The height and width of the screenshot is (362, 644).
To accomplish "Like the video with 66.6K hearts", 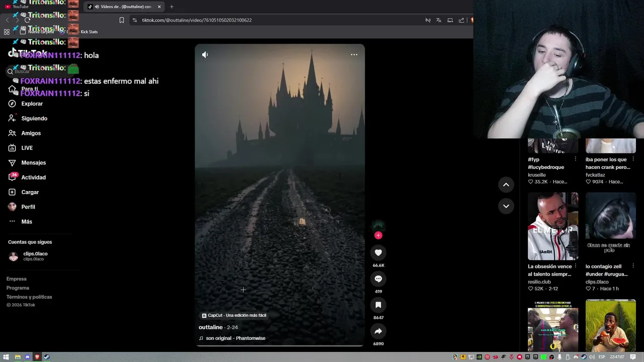I will pos(378,252).
